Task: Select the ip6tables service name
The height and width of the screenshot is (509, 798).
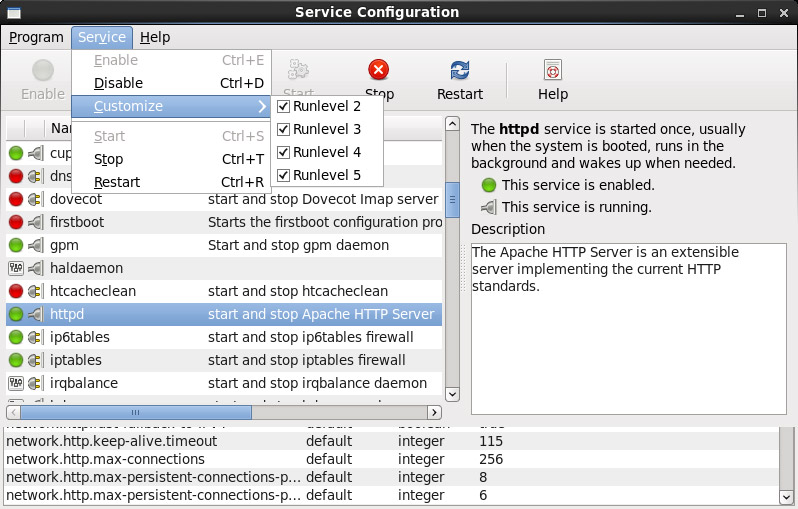Action: click(80, 337)
